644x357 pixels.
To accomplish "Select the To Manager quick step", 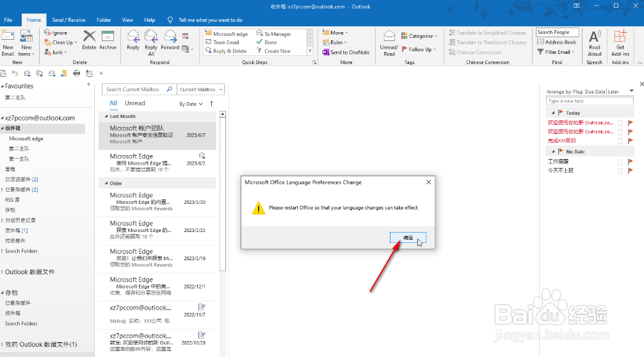I will (x=273, y=34).
